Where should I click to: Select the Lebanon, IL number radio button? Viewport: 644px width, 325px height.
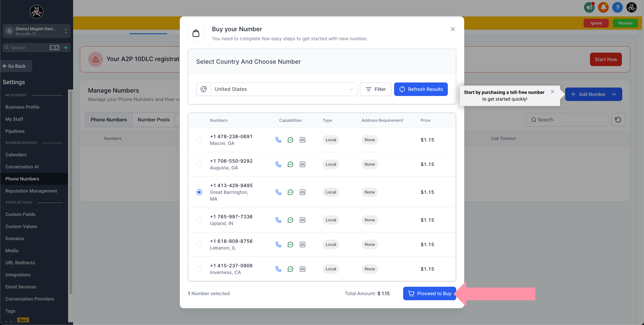199,245
